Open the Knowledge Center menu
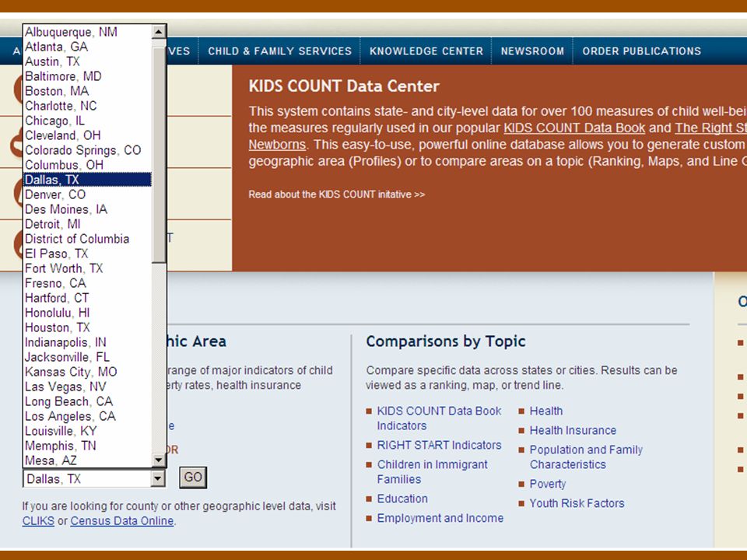 pyautogui.click(x=426, y=51)
